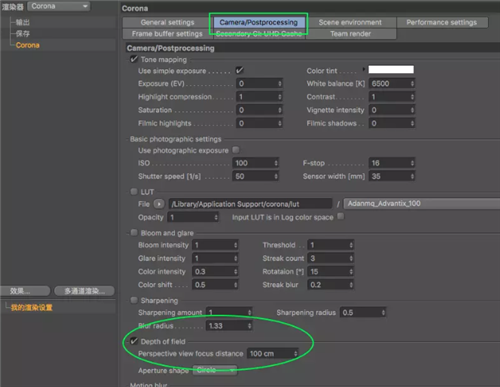This screenshot has height=387, width=500.
Task: Toggle the Depth of field checkbox
Action: coord(134,341)
